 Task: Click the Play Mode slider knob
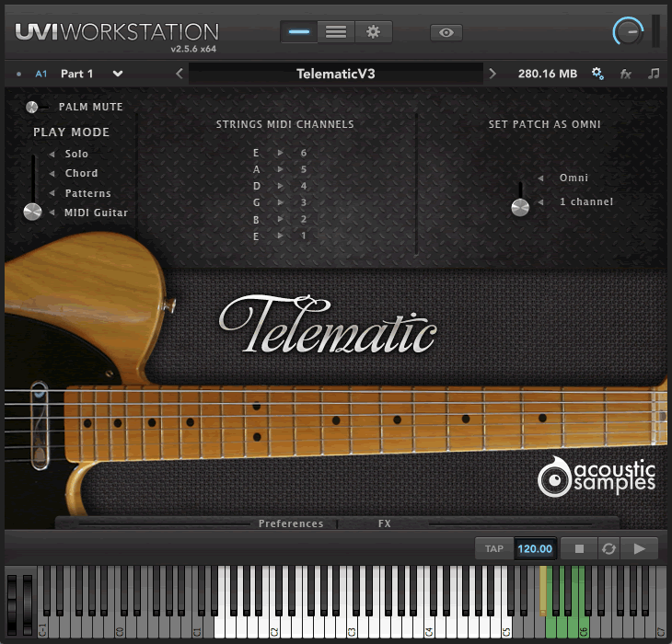point(32,212)
